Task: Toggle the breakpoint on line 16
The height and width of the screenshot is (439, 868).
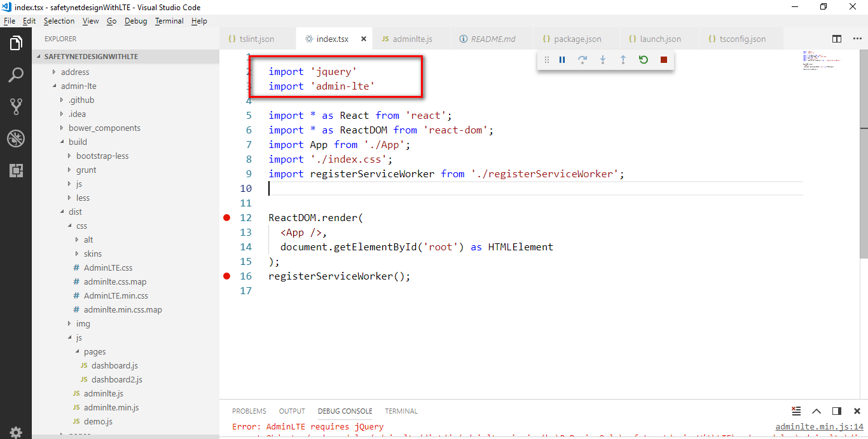Action: pyautogui.click(x=226, y=276)
